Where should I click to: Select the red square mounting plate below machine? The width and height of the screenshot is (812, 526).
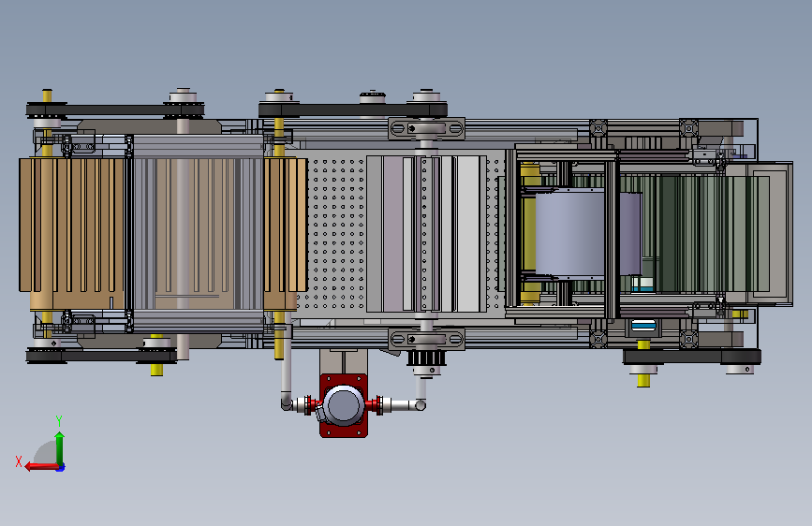point(344,405)
